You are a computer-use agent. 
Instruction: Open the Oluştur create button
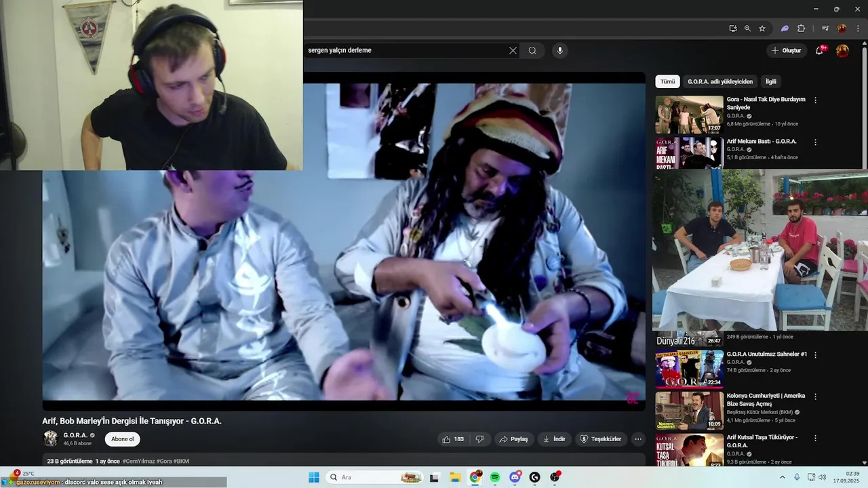(786, 50)
